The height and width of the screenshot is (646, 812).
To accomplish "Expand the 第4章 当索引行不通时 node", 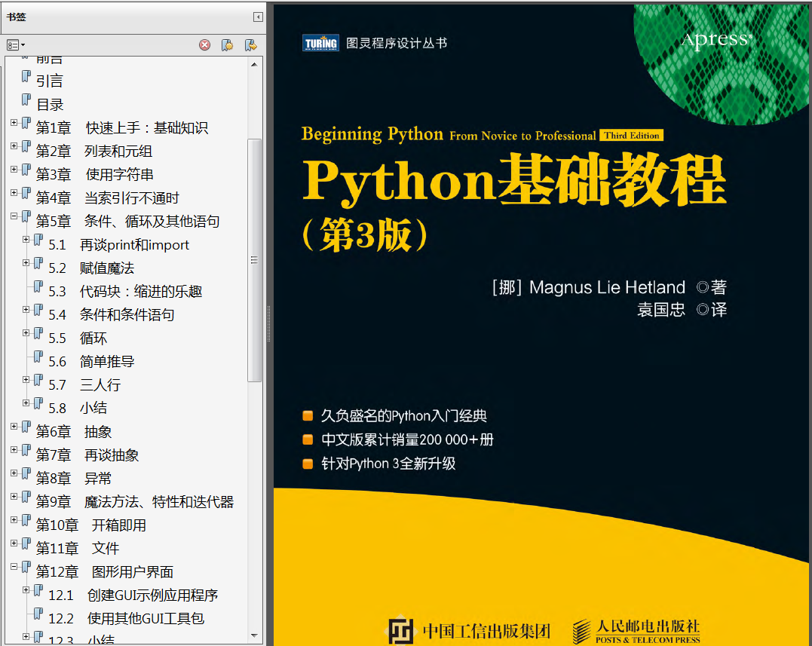I will point(14,192).
